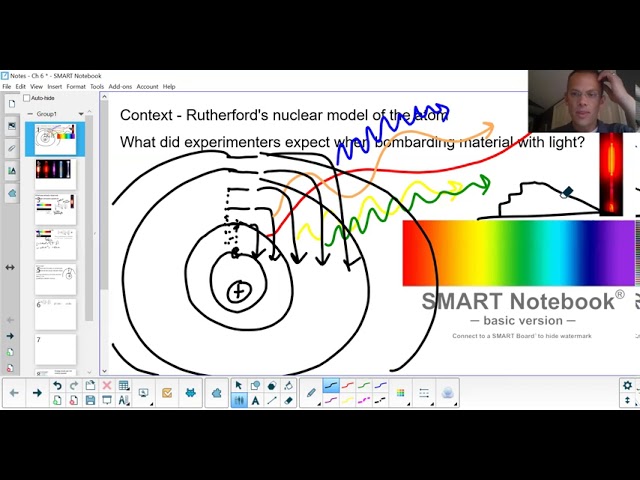Select the page 7 thumbnail
Image resolution: width=640 pixels, height=480 pixels.
point(56,349)
